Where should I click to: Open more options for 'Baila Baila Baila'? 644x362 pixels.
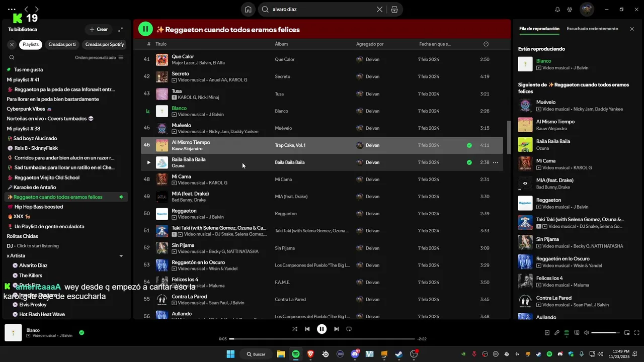click(x=496, y=162)
